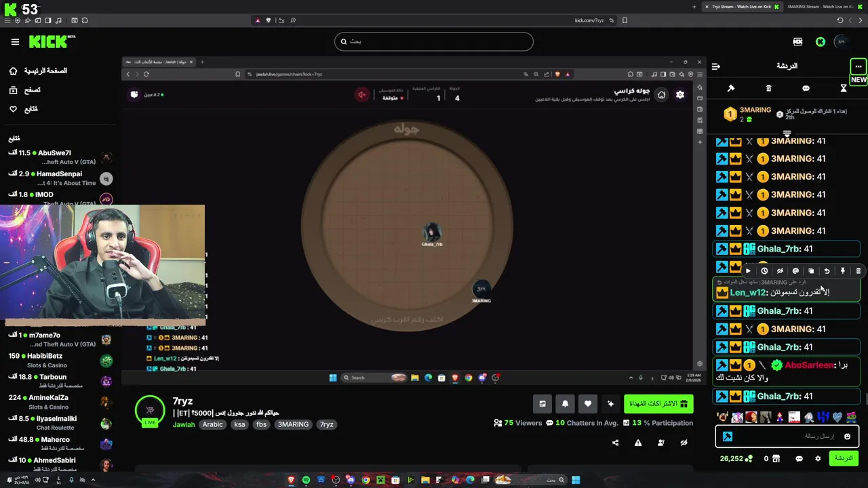Click the Windows Start button on taskbar
The height and width of the screenshot is (488, 868).
pos(576,480)
